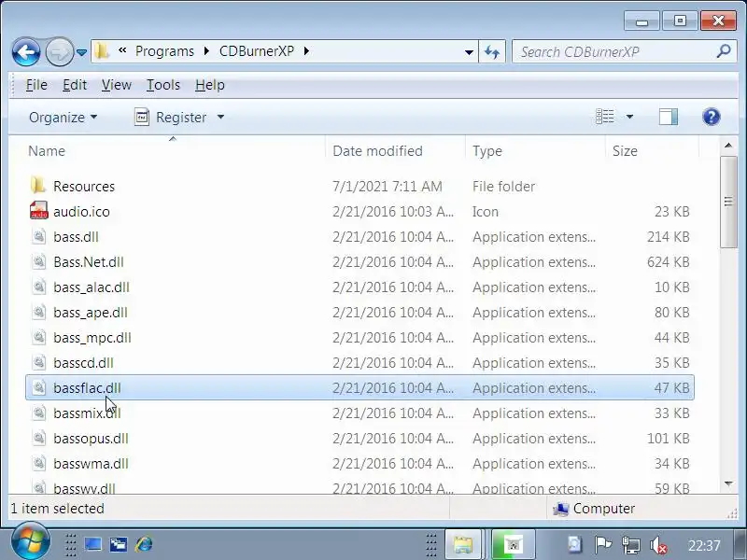This screenshot has width=747, height=560.
Task: Open the 22:37 taskbar clock
Action: pos(704,545)
